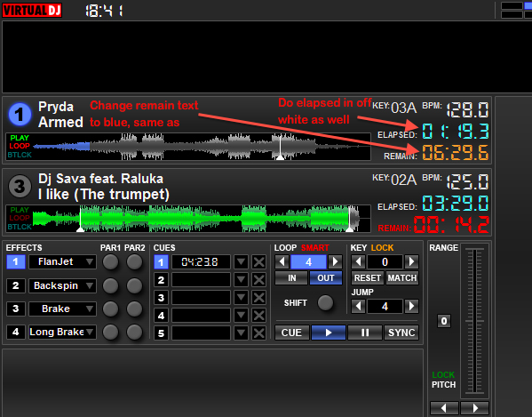The height and width of the screenshot is (417, 532).
Task: Toggle LOOP indicator on deck 1 waveform
Action: pos(20,146)
